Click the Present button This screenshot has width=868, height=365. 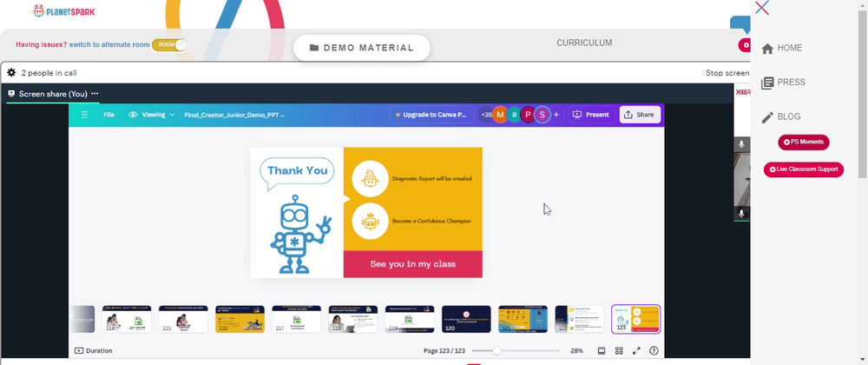[x=592, y=115]
